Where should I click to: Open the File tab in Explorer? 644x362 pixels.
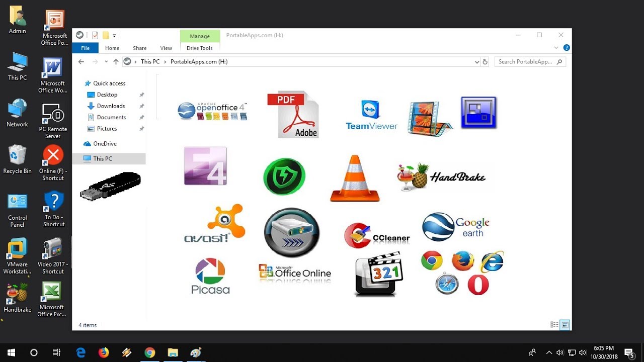coord(86,48)
